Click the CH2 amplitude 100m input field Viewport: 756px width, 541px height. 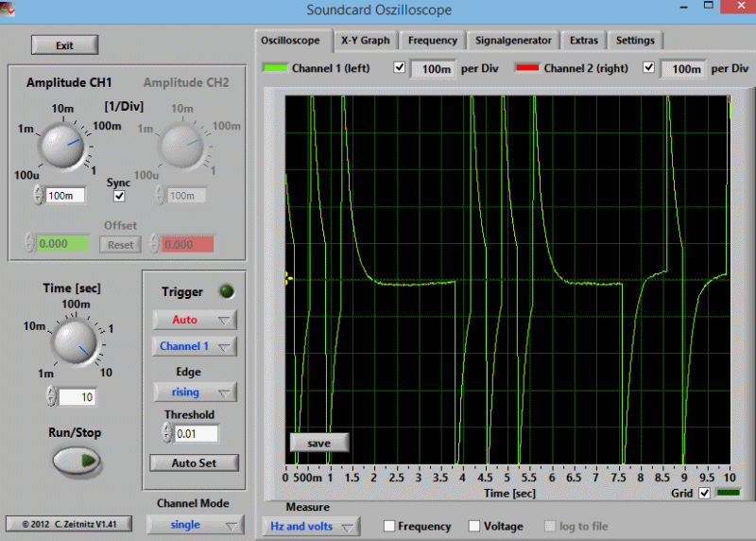click(x=186, y=196)
